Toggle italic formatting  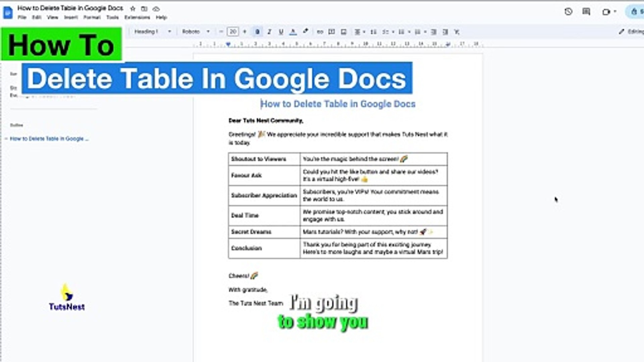click(269, 32)
